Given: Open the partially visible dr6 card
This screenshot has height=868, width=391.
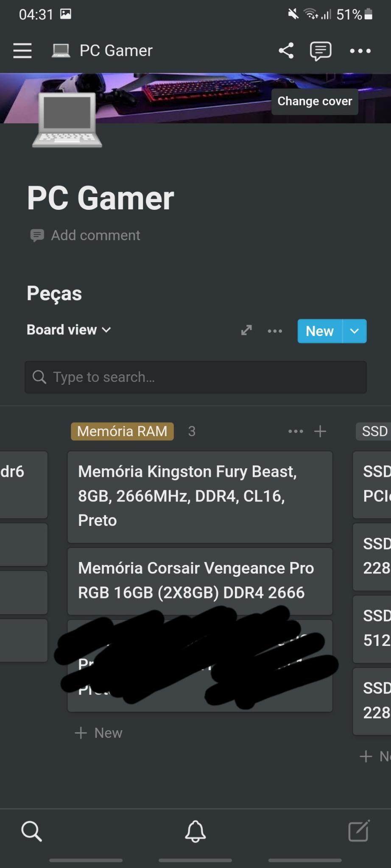Looking at the screenshot, I should click(x=24, y=484).
